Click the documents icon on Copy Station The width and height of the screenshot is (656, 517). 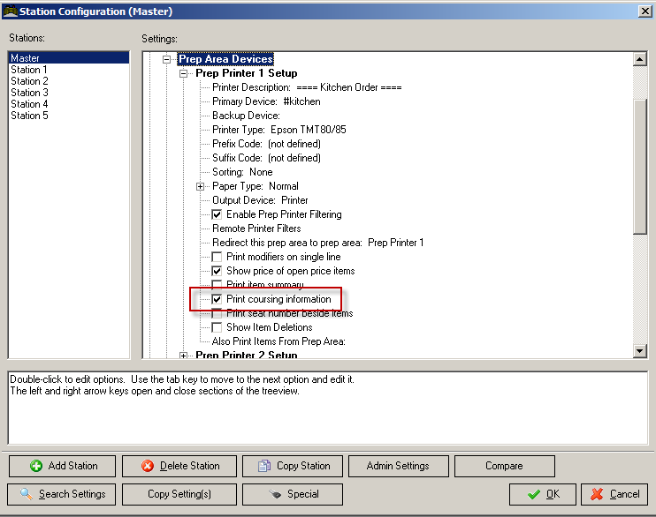coord(264,466)
